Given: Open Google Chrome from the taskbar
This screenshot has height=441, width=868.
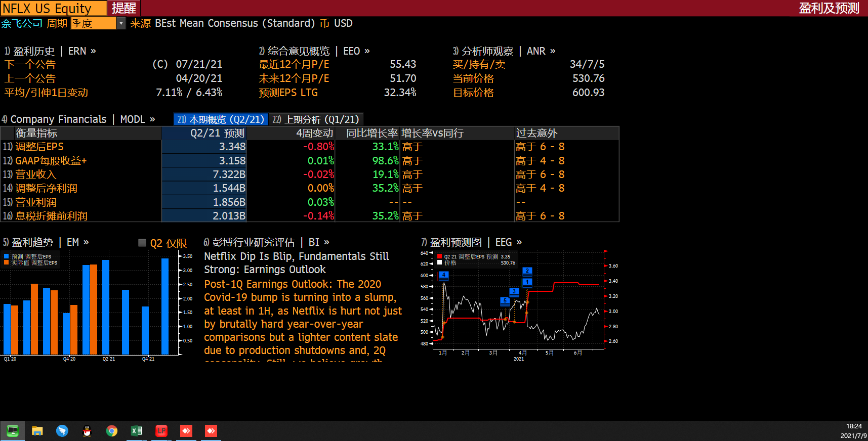Looking at the screenshot, I should 112,431.
